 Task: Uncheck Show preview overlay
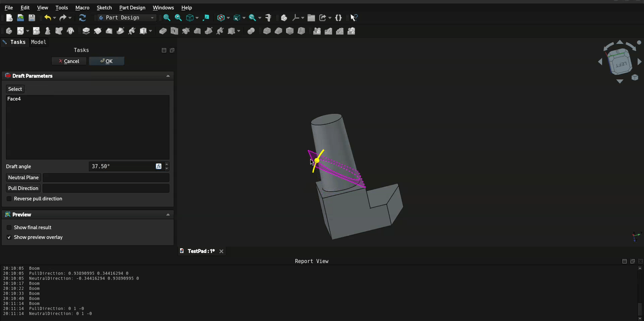click(x=9, y=237)
